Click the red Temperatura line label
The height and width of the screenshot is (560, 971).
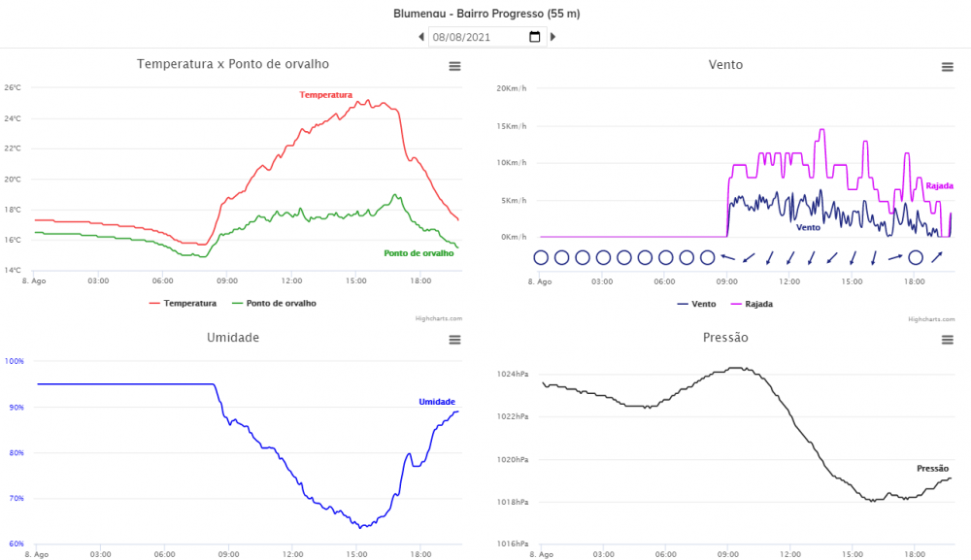click(x=325, y=95)
